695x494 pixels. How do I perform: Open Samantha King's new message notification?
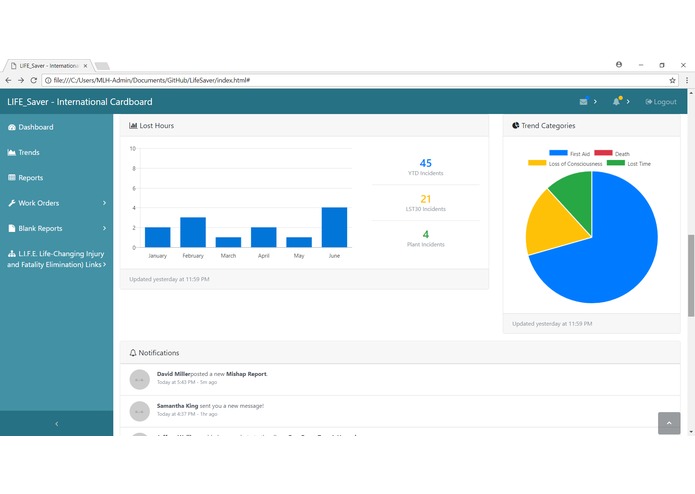tap(400, 411)
